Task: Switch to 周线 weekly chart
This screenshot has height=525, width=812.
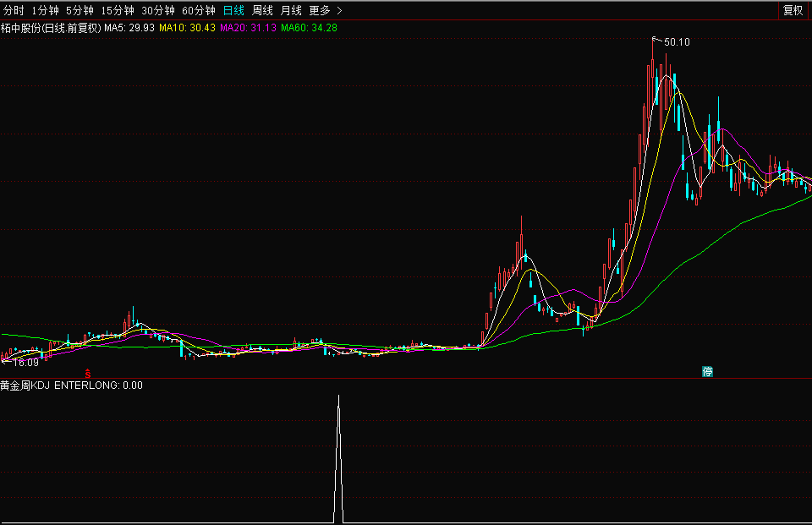Action: click(x=262, y=10)
